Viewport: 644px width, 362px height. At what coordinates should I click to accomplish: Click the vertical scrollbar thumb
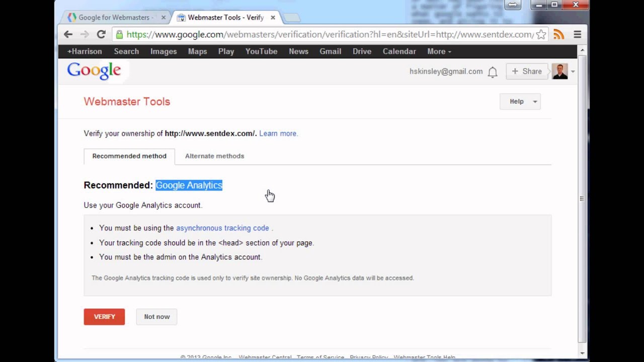coord(582,199)
